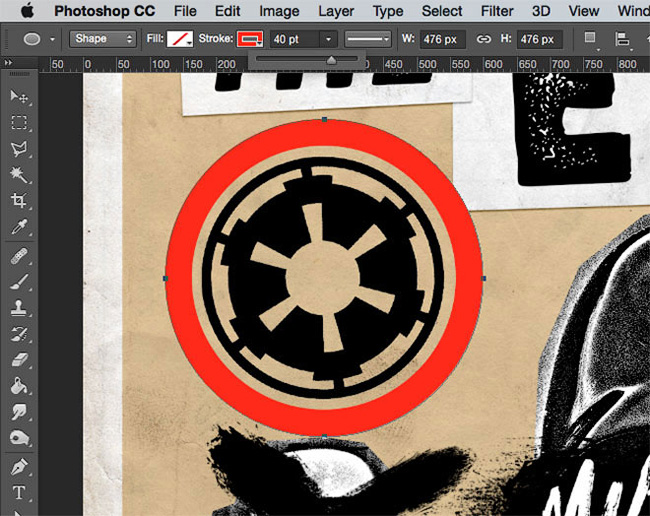Click the 40 pt stroke width field
The image size is (650, 516).
(295, 39)
